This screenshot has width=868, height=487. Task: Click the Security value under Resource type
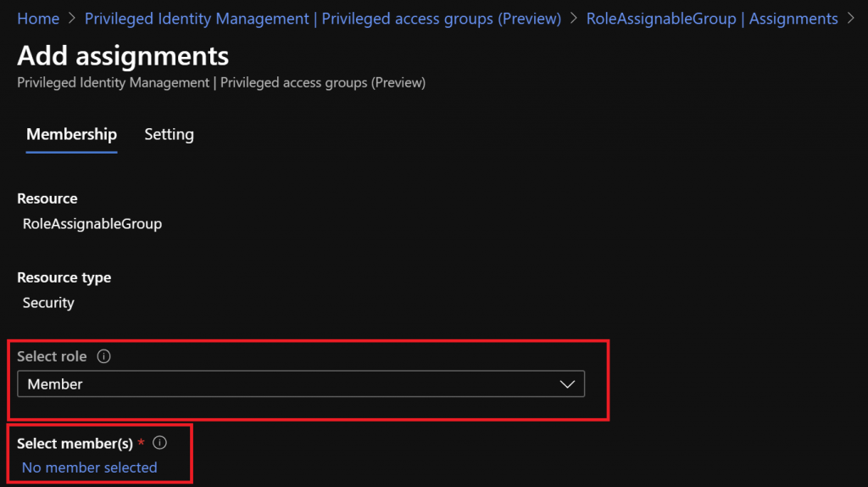point(48,303)
